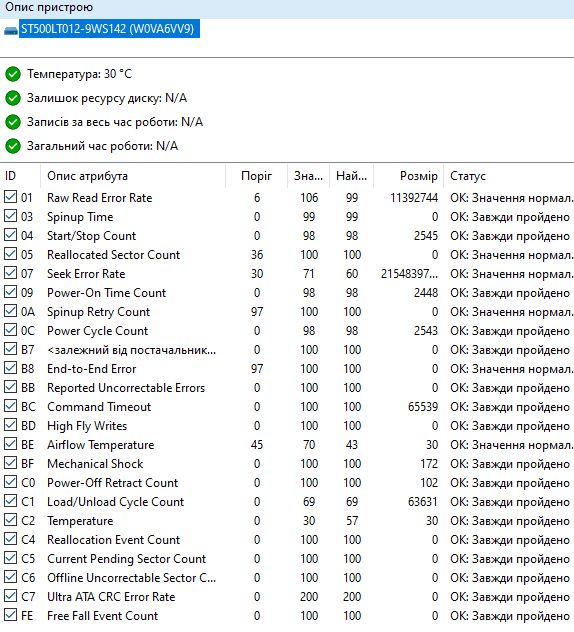Toggle the 04 Start/Stop Count checkbox

pos(10,235)
